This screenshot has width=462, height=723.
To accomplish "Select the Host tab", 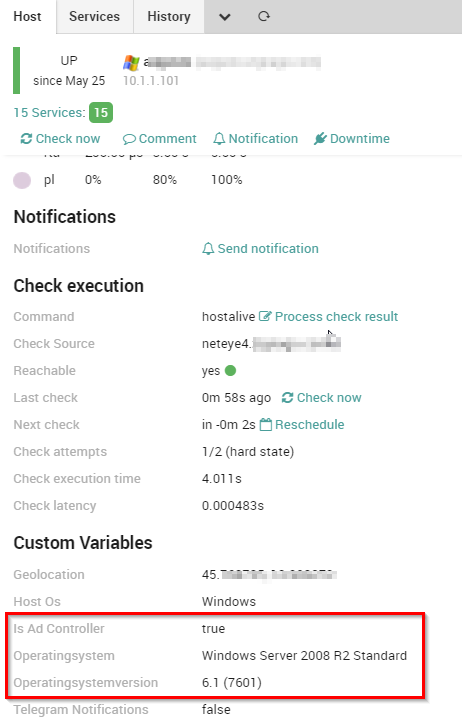I will coord(28,17).
